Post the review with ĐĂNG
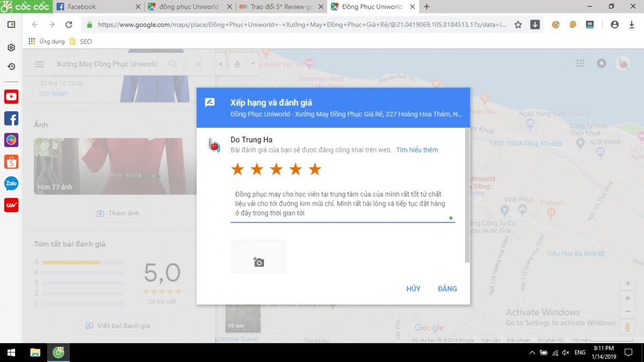 pyautogui.click(x=447, y=288)
